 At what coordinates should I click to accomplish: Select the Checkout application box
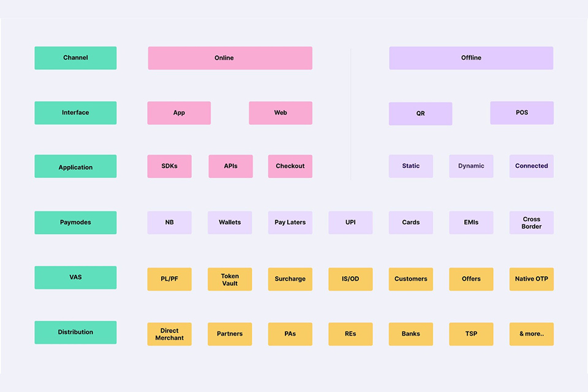click(290, 166)
